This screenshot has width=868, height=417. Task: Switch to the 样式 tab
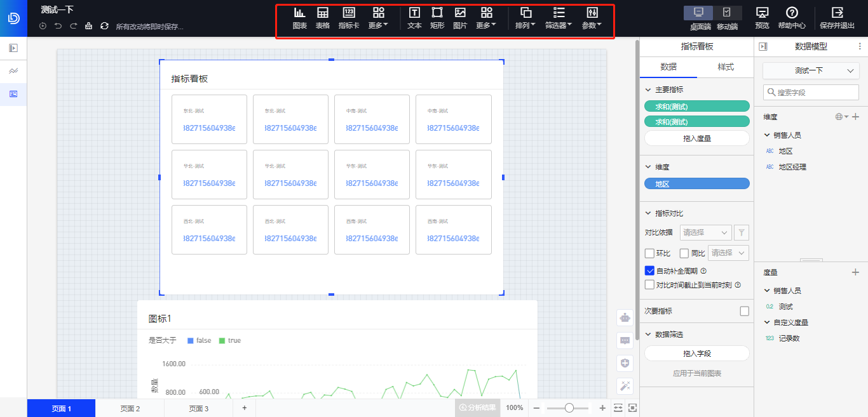pyautogui.click(x=726, y=67)
